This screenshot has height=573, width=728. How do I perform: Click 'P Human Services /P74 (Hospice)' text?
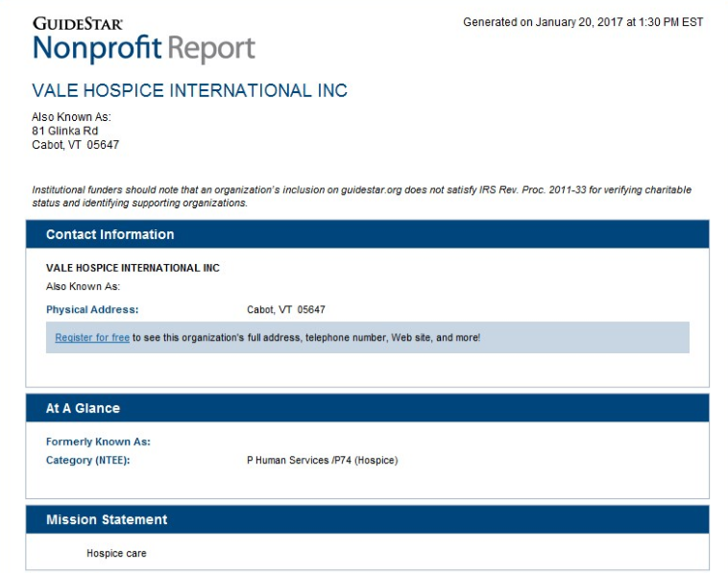(x=322, y=461)
